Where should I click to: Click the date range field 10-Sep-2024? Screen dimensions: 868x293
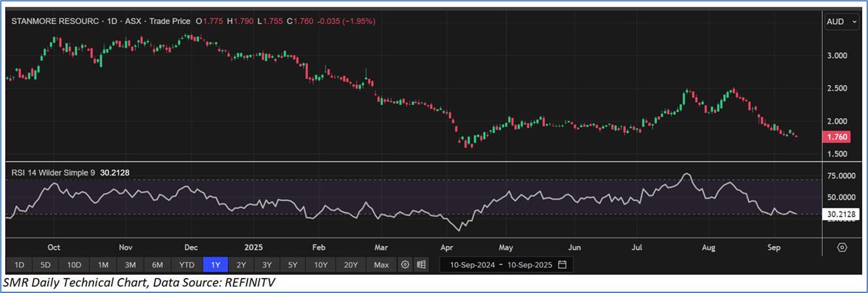point(473,265)
